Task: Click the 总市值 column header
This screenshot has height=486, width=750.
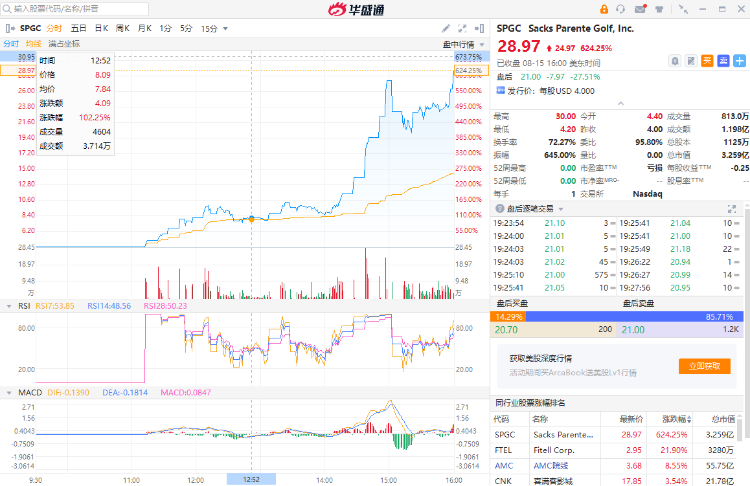Action: [x=723, y=420]
